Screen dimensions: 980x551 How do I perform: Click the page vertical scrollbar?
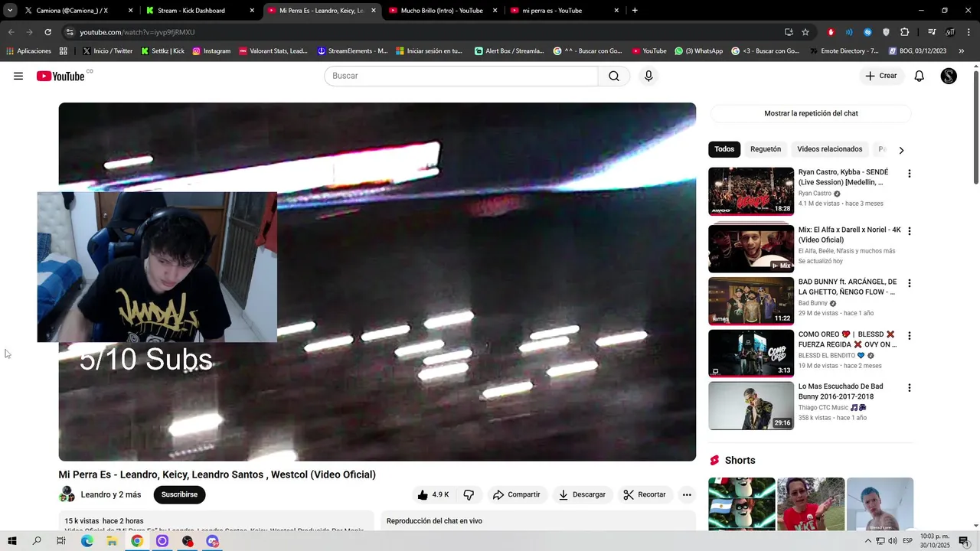[x=975, y=126]
